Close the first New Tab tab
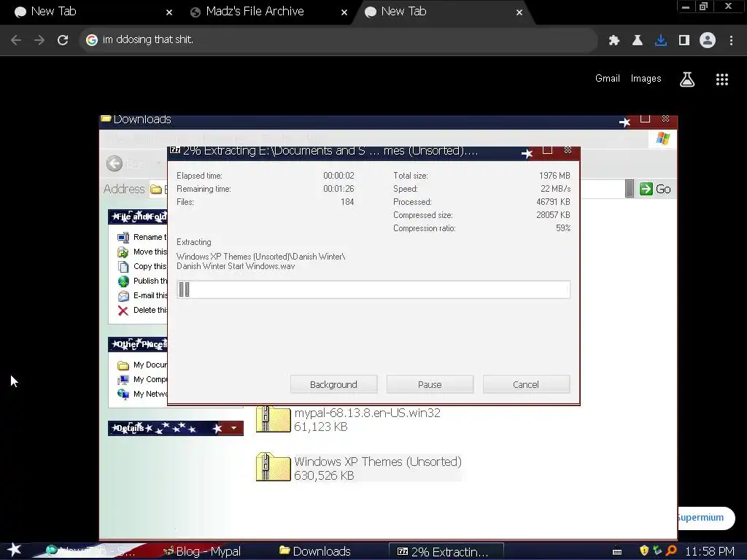This screenshot has width=747, height=560. (x=169, y=13)
